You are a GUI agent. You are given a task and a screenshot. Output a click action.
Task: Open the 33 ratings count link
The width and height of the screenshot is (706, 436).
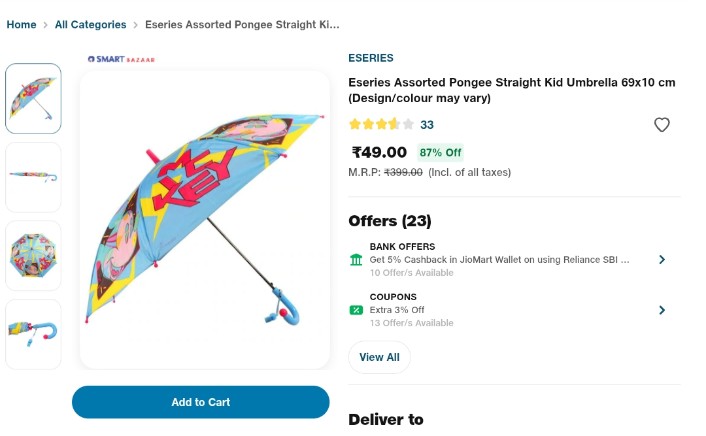tap(427, 125)
